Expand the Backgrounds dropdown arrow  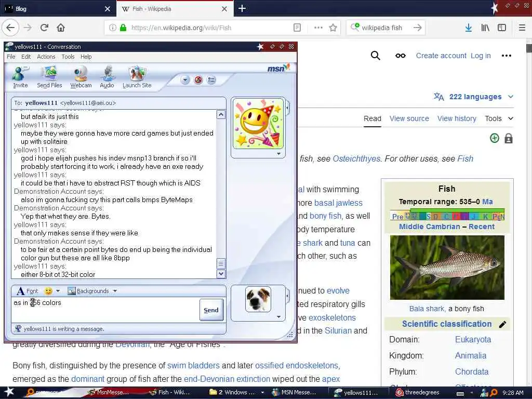click(115, 291)
